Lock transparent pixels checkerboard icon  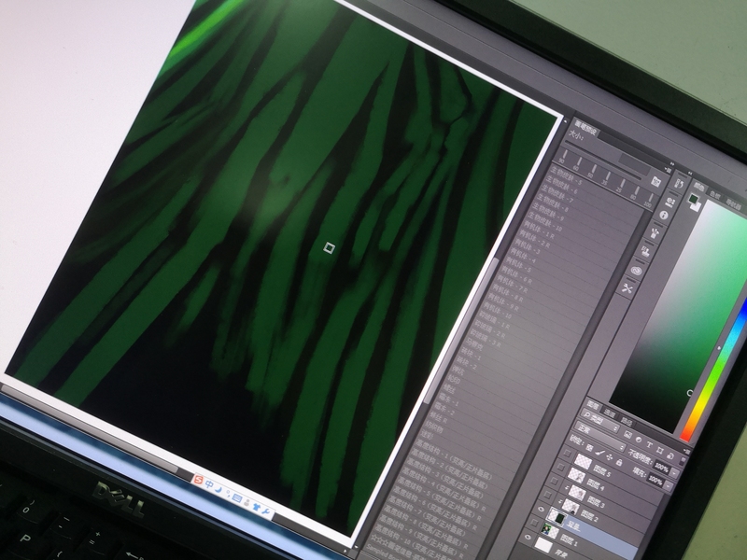click(589, 448)
